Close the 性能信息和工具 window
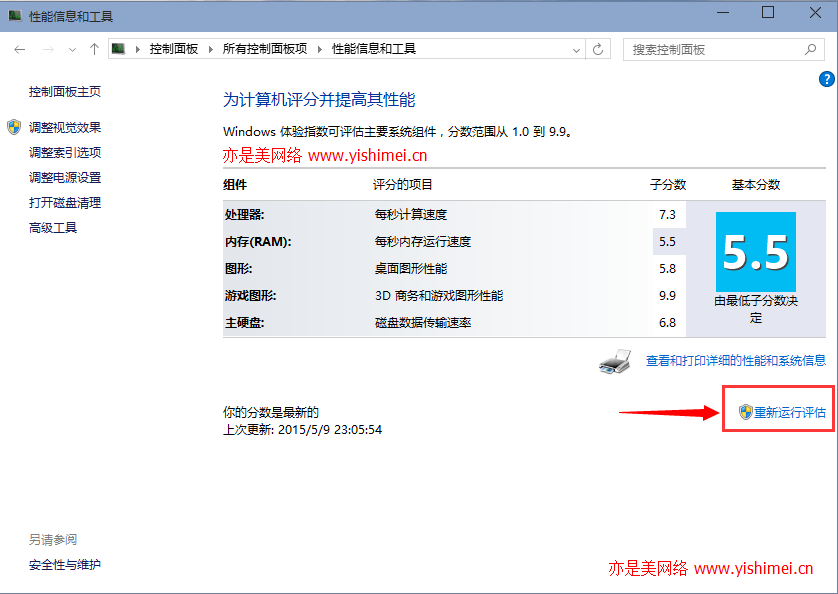 tap(815, 13)
